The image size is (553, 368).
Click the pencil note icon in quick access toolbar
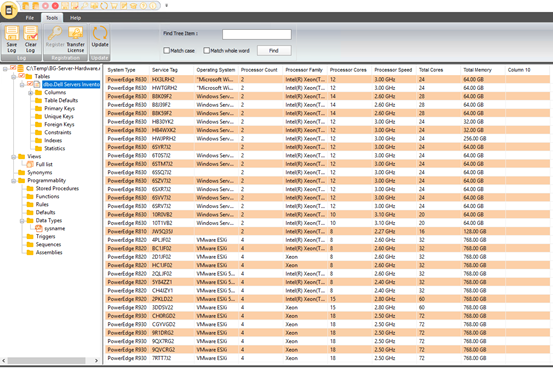click(124, 6)
